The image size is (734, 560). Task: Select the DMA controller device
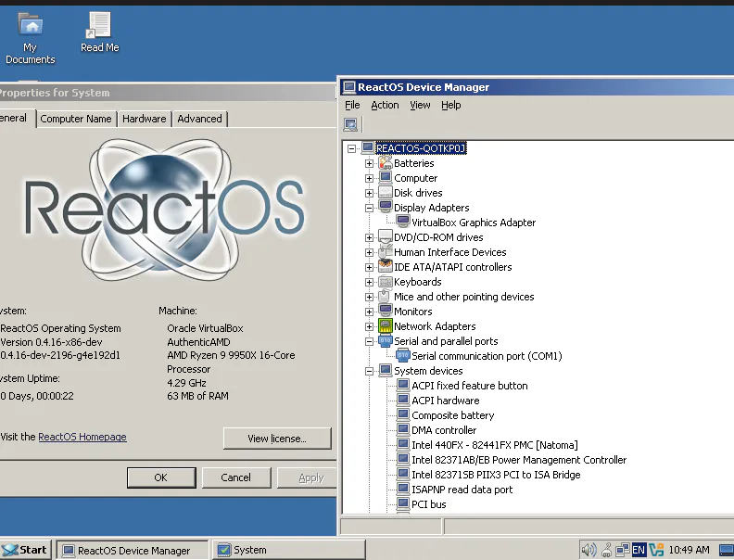click(x=444, y=430)
